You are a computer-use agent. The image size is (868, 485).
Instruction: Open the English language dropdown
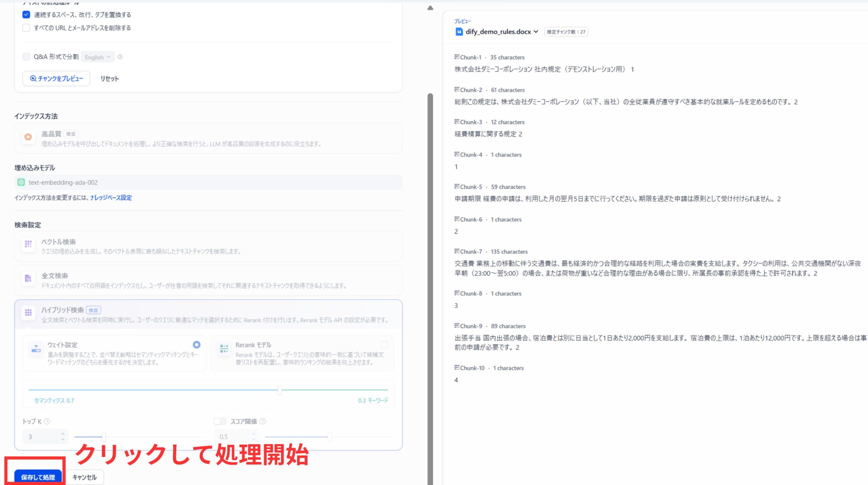pyautogui.click(x=98, y=57)
